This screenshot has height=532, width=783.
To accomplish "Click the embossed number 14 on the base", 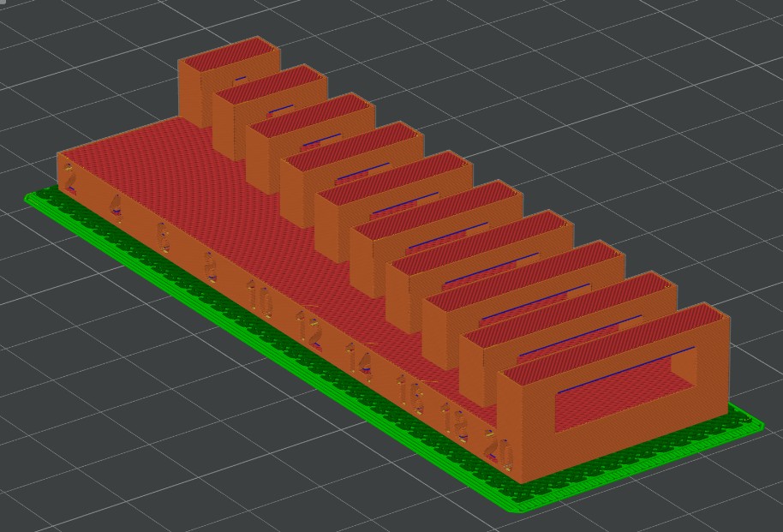I will tap(360, 359).
